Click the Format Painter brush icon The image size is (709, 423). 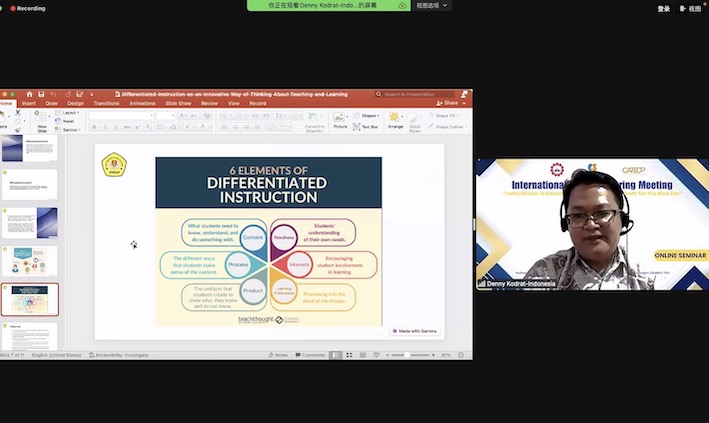pyautogui.click(x=18, y=130)
